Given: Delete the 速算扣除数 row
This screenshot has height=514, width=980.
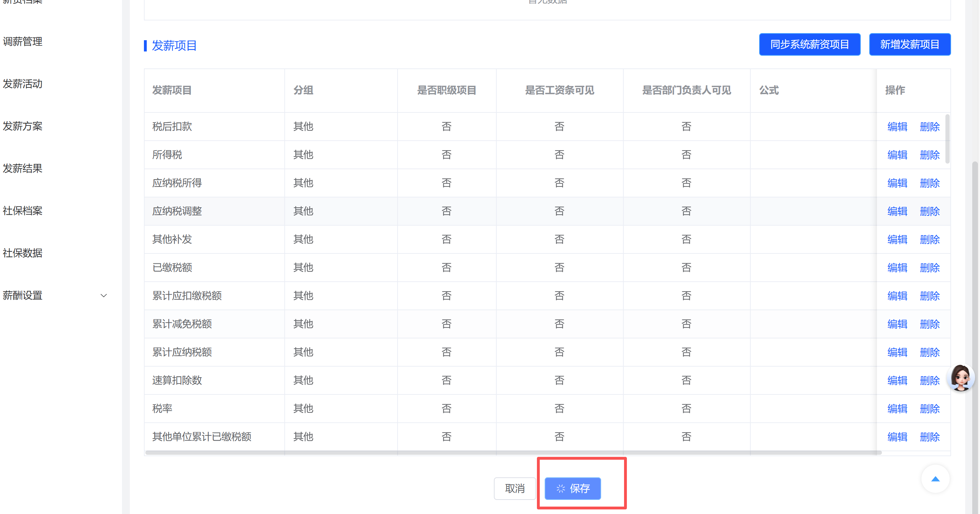Looking at the screenshot, I should (930, 380).
